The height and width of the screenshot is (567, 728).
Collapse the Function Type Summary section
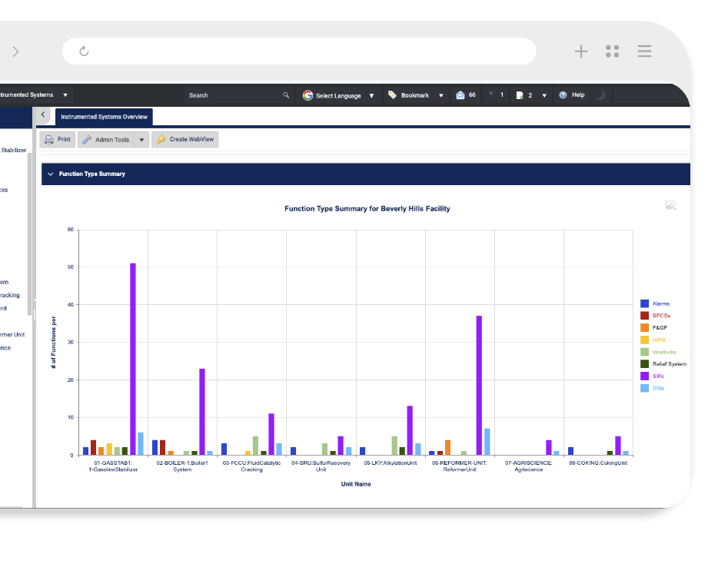(x=51, y=174)
